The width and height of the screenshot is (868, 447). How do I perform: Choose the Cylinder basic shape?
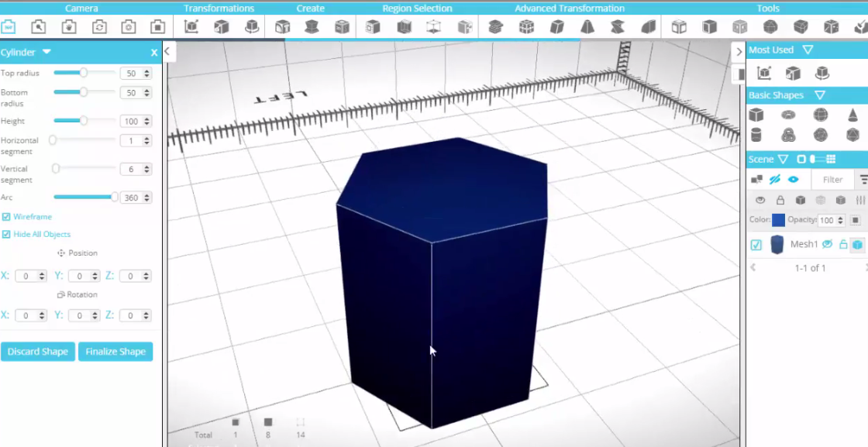[x=756, y=135]
